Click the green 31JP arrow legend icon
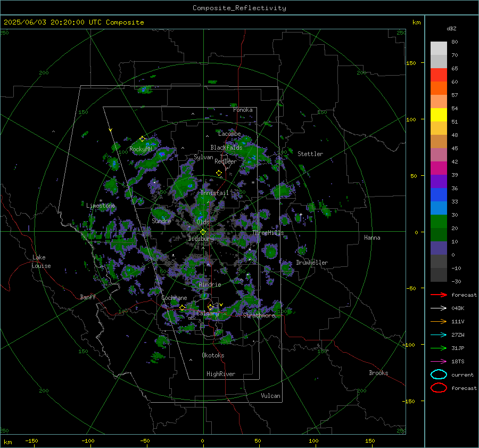 point(439,348)
